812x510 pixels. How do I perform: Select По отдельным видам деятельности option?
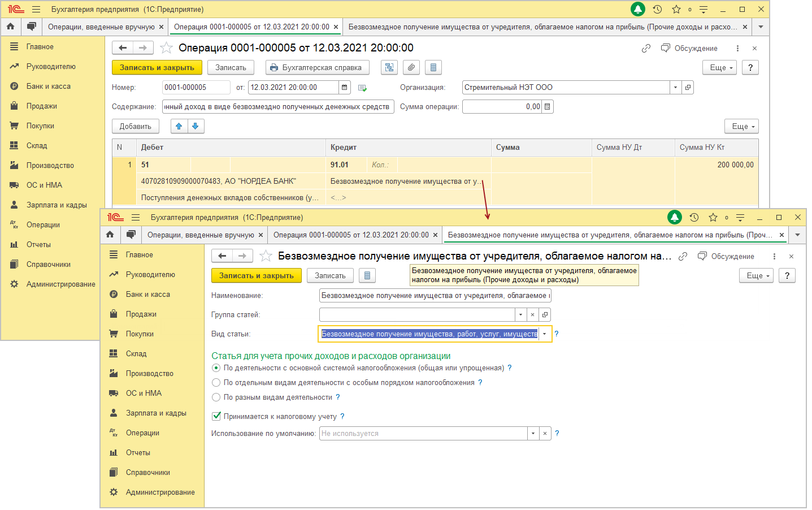coord(216,383)
